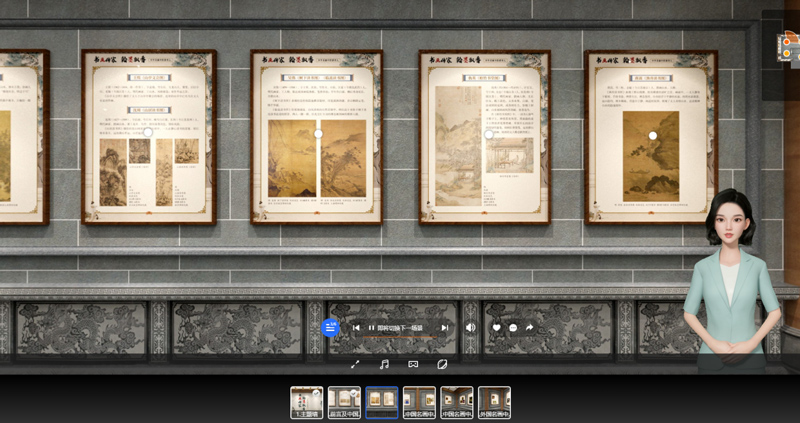Image resolution: width=800 pixels, height=423 pixels.
Task: Click the tour progress bar under the scene text
Action: click(399, 337)
